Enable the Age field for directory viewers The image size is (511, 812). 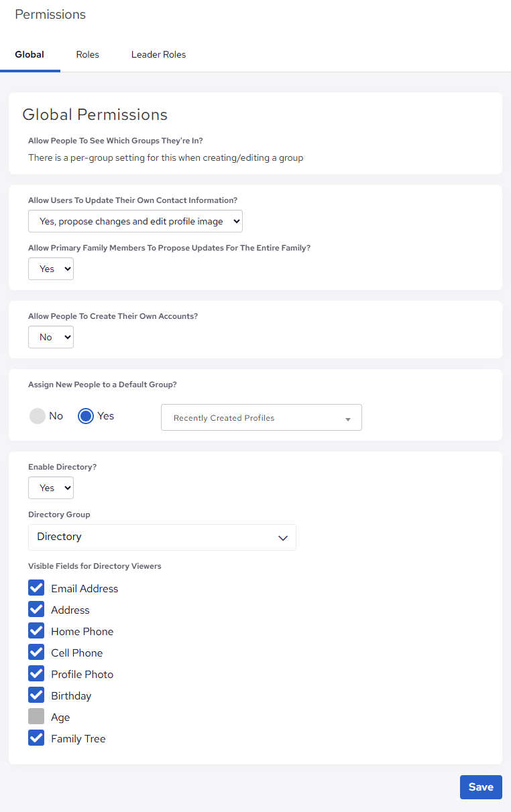(36, 716)
